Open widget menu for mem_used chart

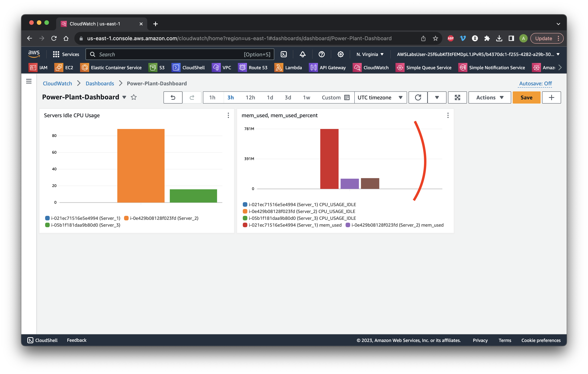tap(448, 115)
